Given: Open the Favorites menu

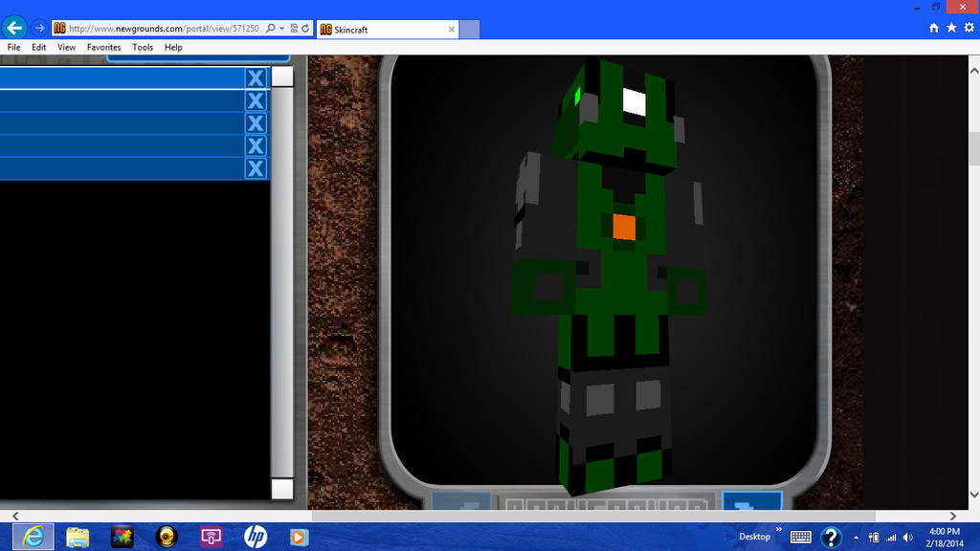Looking at the screenshot, I should [103, 47].
